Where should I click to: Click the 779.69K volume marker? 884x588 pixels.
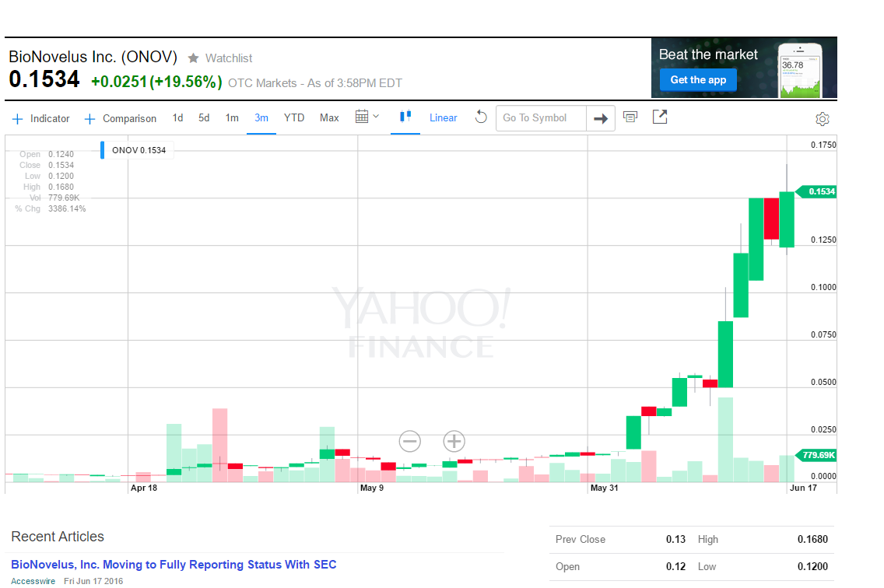click(x=817, y=455)
